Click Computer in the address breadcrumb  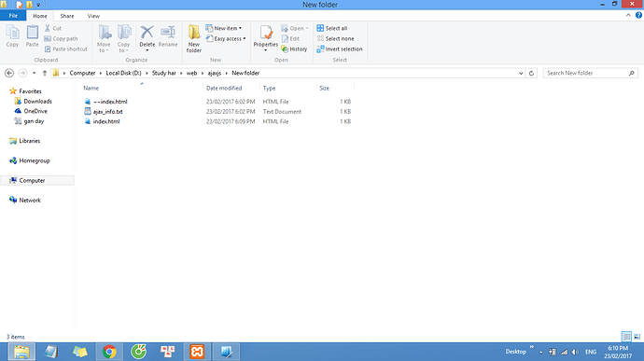tap(82, 73)
